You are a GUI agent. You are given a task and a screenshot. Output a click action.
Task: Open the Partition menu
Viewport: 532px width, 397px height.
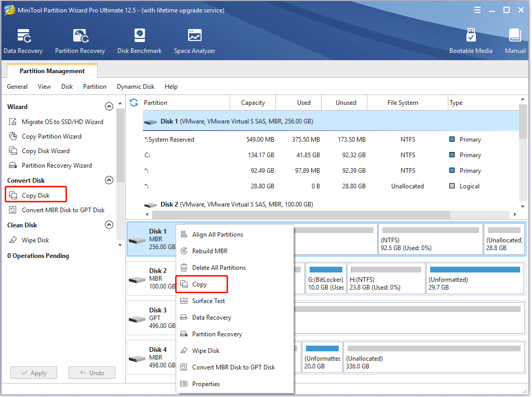pyautogui.click(x=95, y=87)
